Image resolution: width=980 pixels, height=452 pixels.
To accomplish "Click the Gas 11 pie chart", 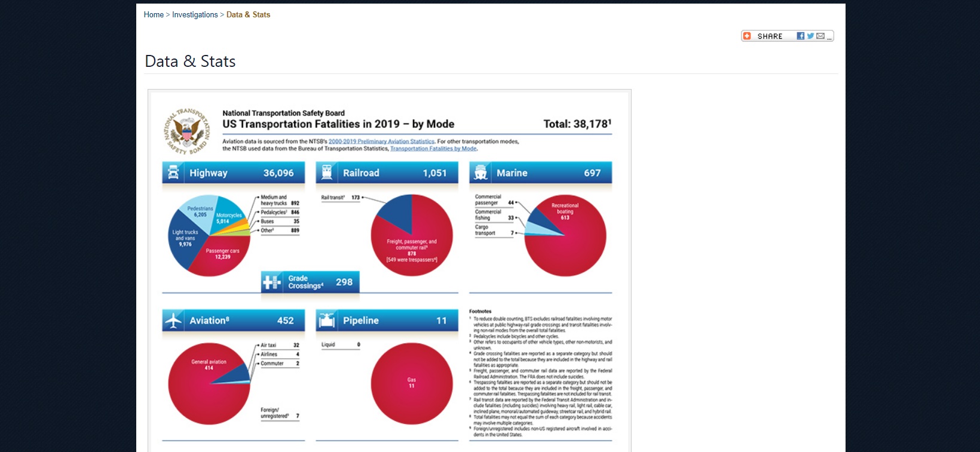I will (412, 383).
